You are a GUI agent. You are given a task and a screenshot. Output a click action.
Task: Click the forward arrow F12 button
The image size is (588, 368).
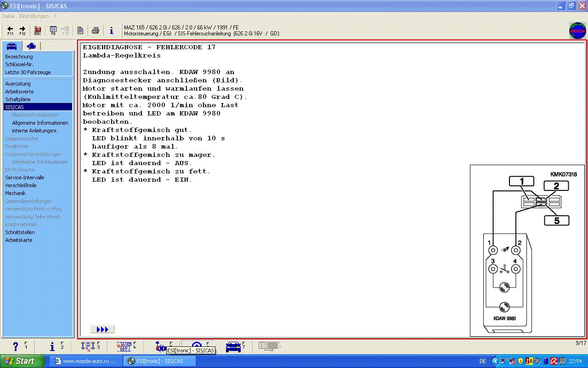coord(22,30)
